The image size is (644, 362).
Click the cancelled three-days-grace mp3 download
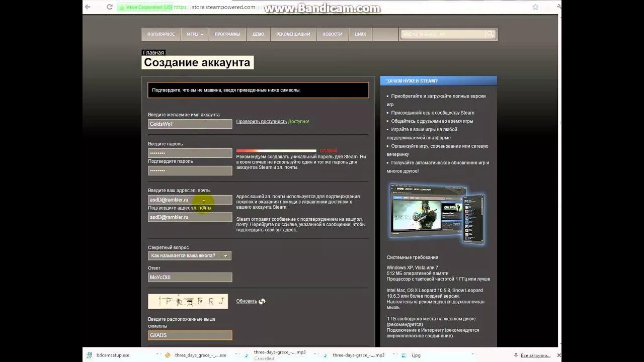(280, 355)
